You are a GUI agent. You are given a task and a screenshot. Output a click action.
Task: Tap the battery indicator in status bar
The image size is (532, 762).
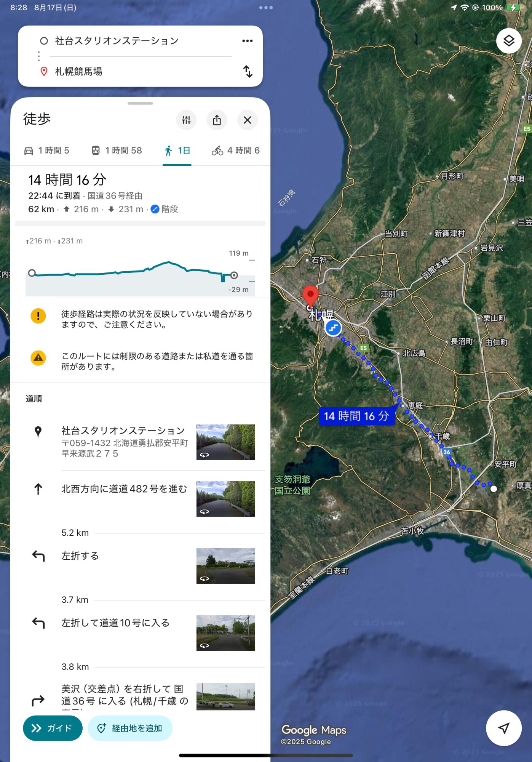point(513,8)
